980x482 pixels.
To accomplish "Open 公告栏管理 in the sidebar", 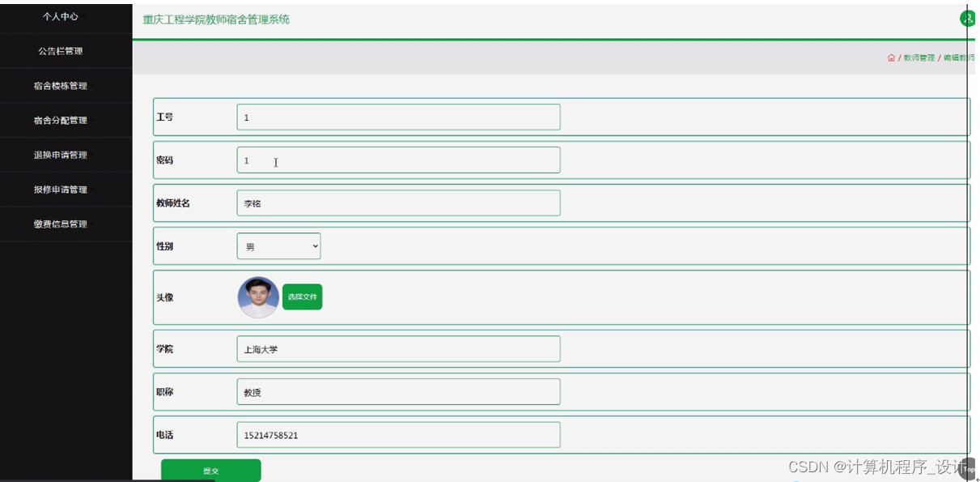I will 61,51.
